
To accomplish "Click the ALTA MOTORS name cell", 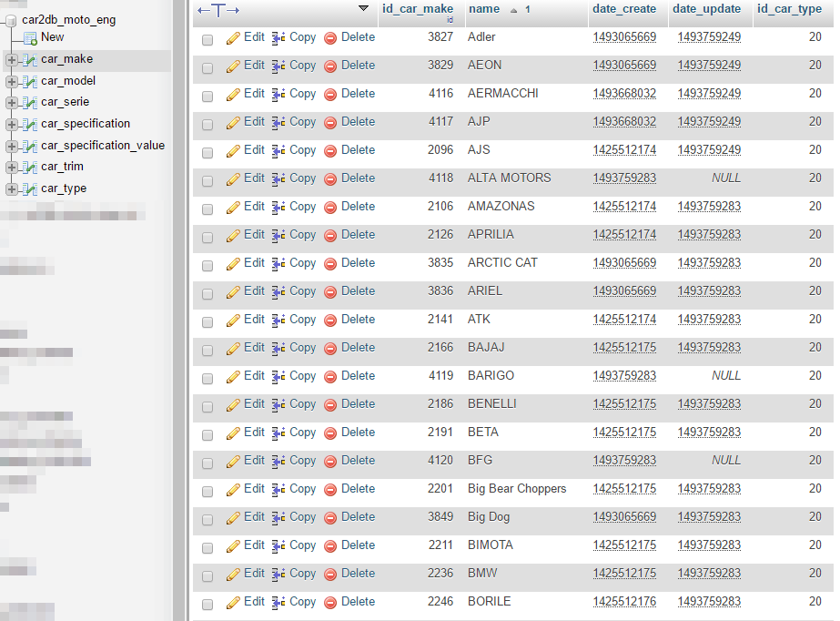I will click(509, 178).
